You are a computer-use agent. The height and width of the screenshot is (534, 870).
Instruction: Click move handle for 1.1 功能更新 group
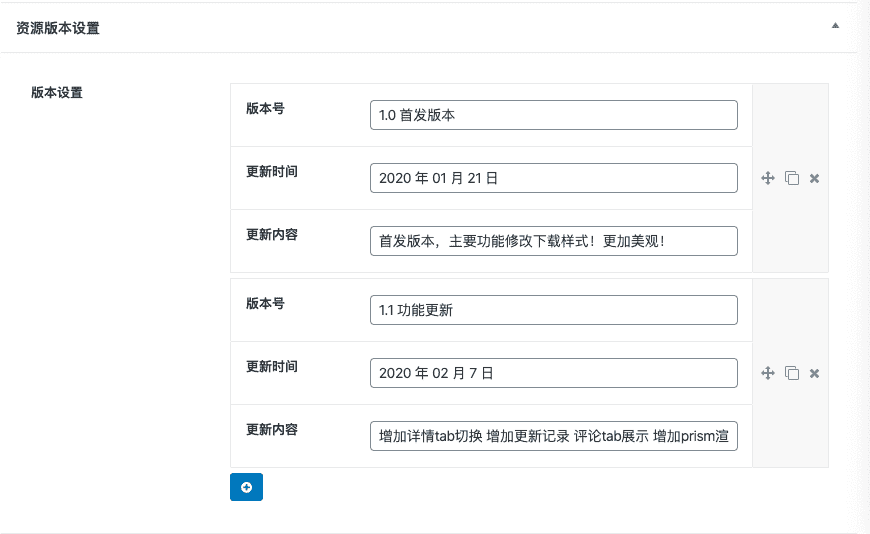(x=768, y=373)
